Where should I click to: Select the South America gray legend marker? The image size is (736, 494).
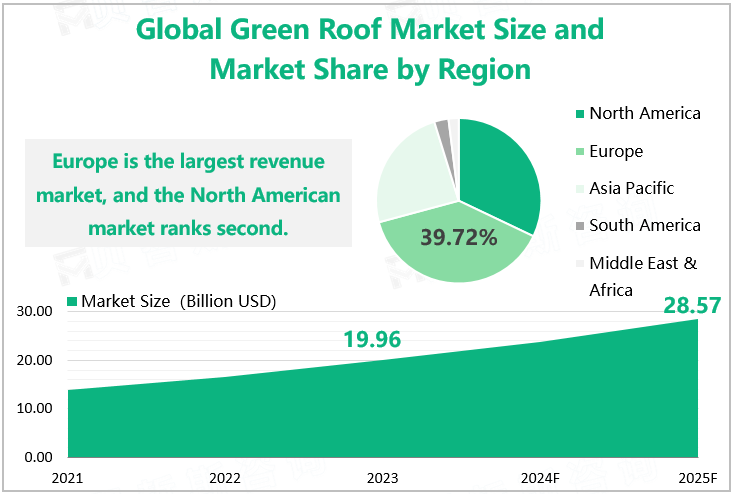[578, 226]
